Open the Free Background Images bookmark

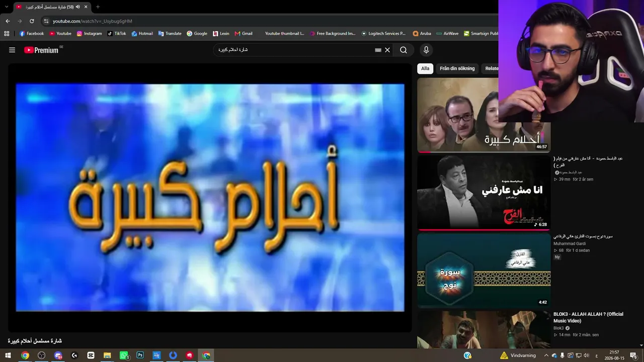point(333,34)
